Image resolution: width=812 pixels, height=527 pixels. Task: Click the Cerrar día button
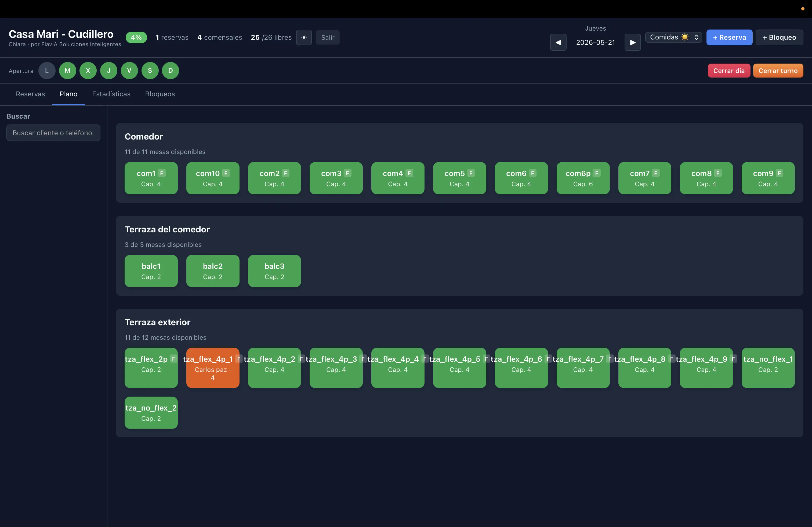coord(729,71)
